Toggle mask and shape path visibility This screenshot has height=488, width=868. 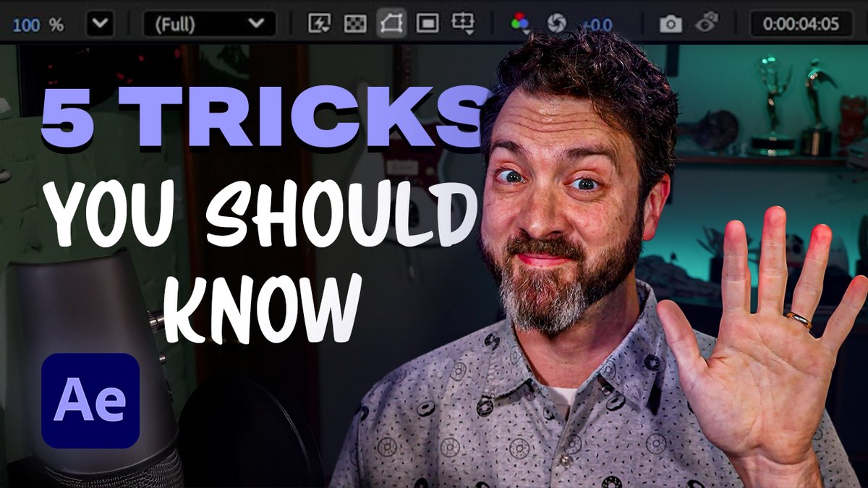click(391, 24)
